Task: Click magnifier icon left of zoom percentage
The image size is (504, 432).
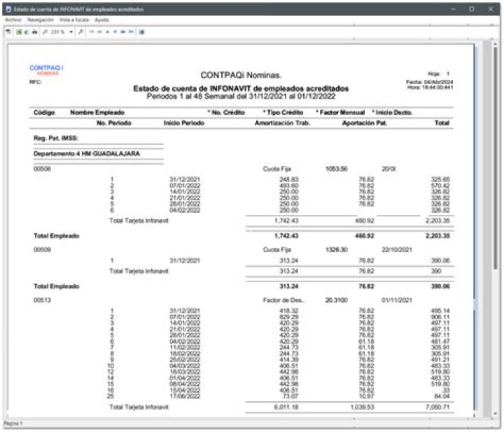Action: (x=44, y=32)
